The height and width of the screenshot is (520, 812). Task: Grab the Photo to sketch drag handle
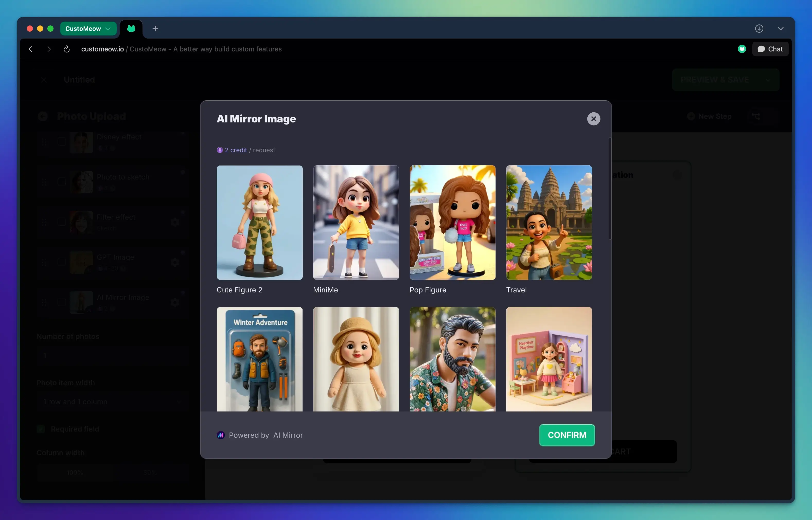(x=44, y=182)
